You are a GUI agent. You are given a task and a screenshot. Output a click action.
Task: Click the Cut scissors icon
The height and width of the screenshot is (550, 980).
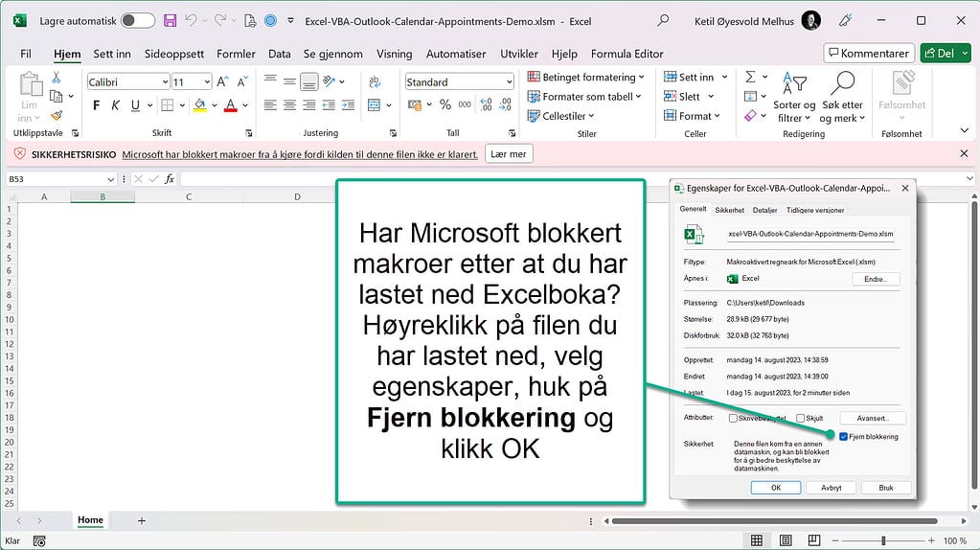(57, 77)
